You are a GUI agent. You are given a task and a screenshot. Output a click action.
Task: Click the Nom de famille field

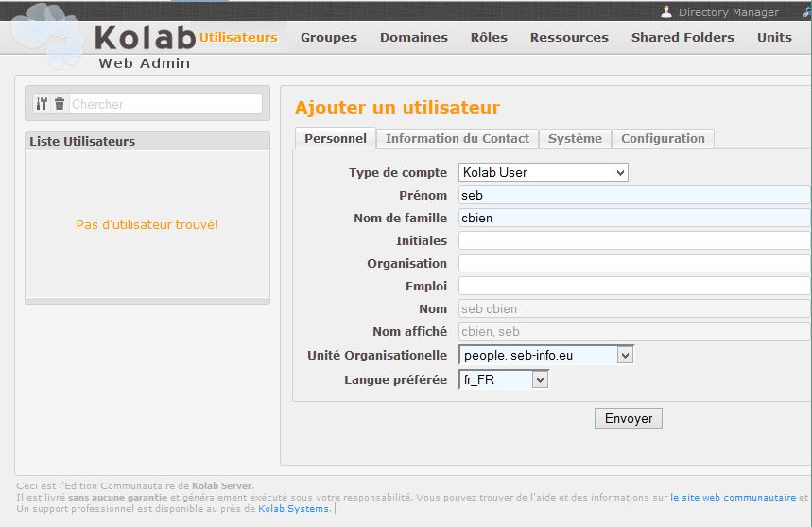(635, 219)
